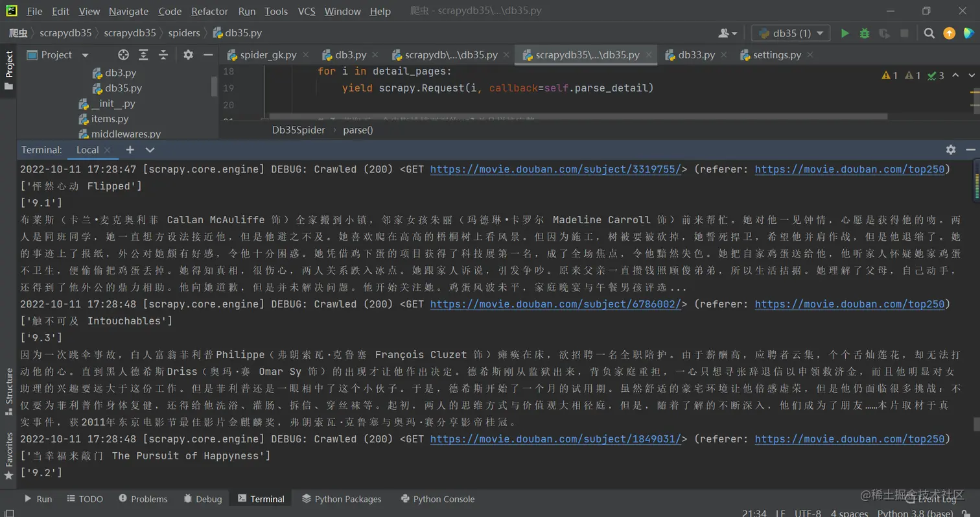Screen dimensions: 980x517
Task: Open the TODO tool window
Action: [x=85, y=499]
